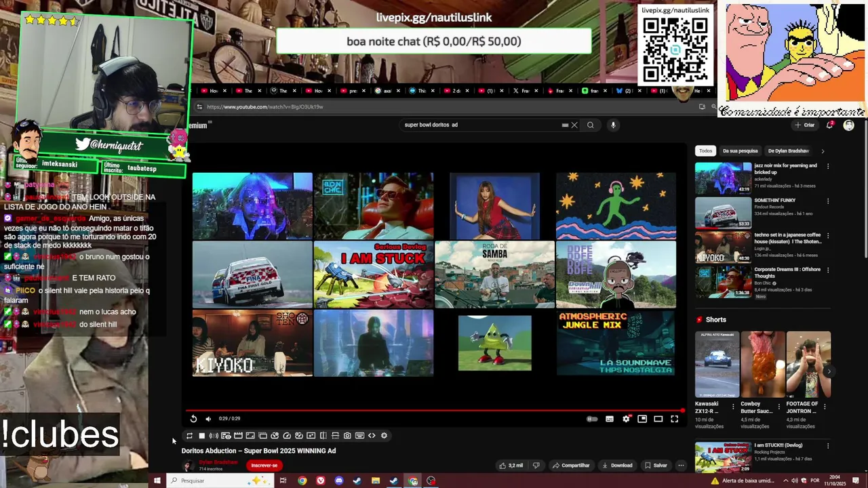Select the Da sua pesquisa chip
868x488 pixels.
click(740, 151)
